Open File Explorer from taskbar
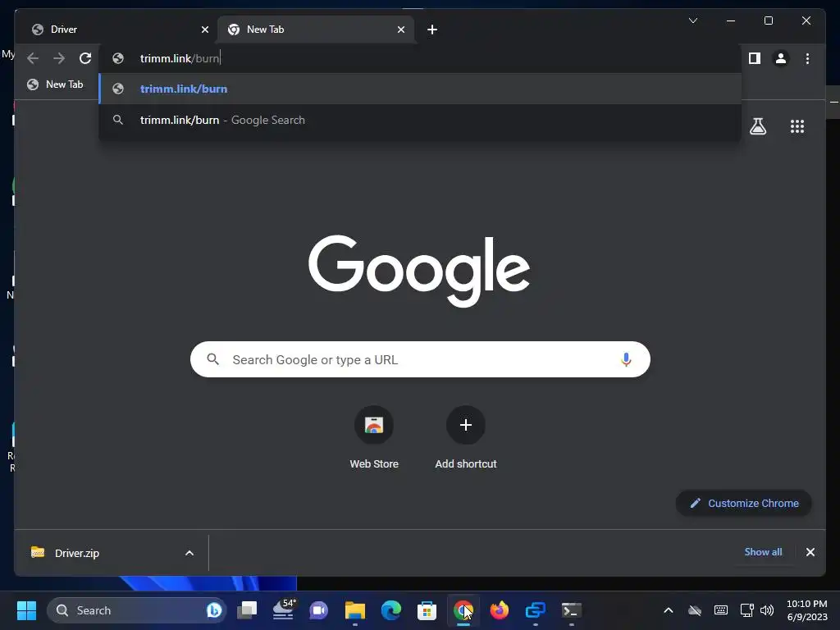Viewport: 840px width, 630px height. point(354,610)
